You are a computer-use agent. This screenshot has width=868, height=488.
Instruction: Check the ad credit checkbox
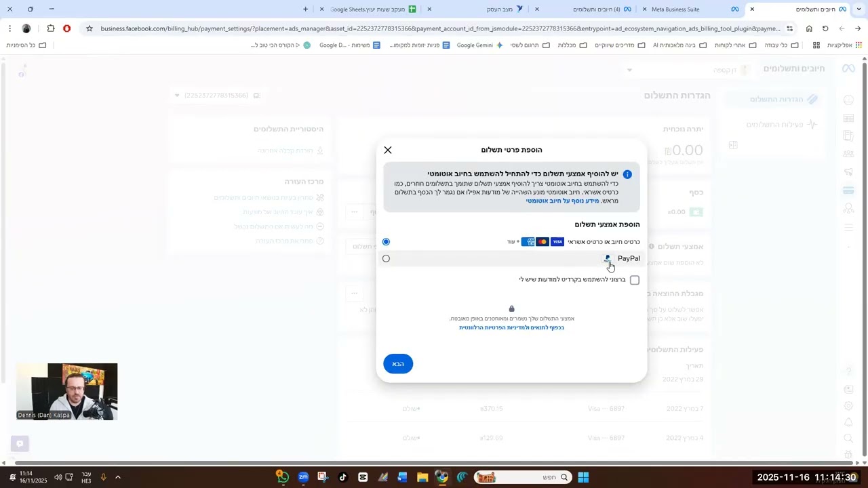coord(635,280)
